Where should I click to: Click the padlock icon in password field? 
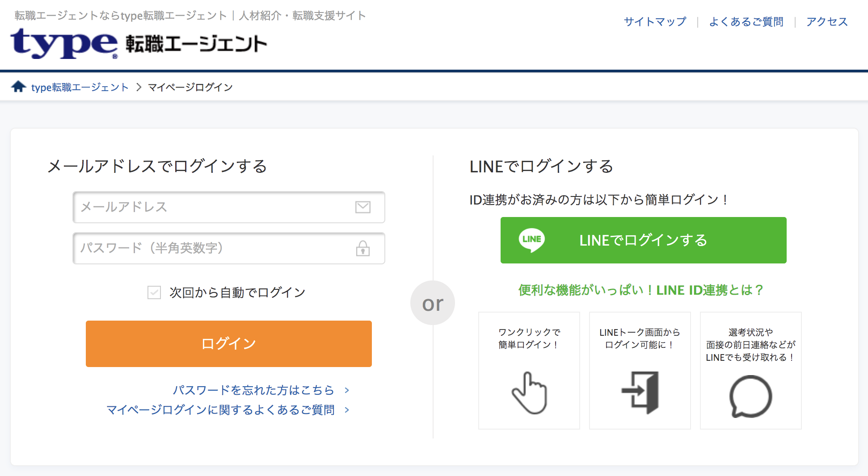[363, 248]
